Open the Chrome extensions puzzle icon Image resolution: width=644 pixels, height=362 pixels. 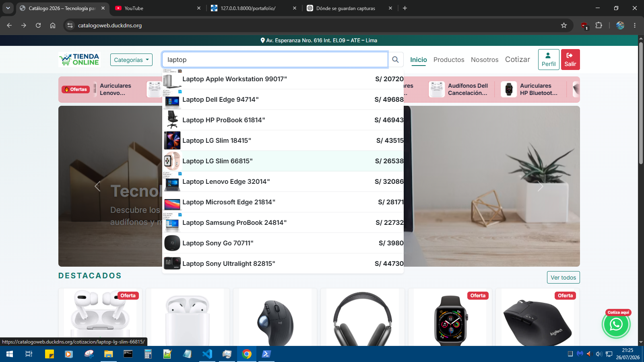[599, 25]
